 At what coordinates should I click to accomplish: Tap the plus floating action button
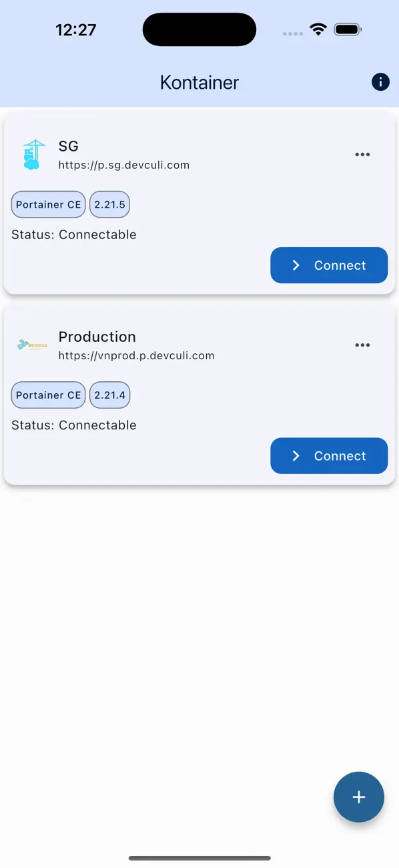coord(359,797)
